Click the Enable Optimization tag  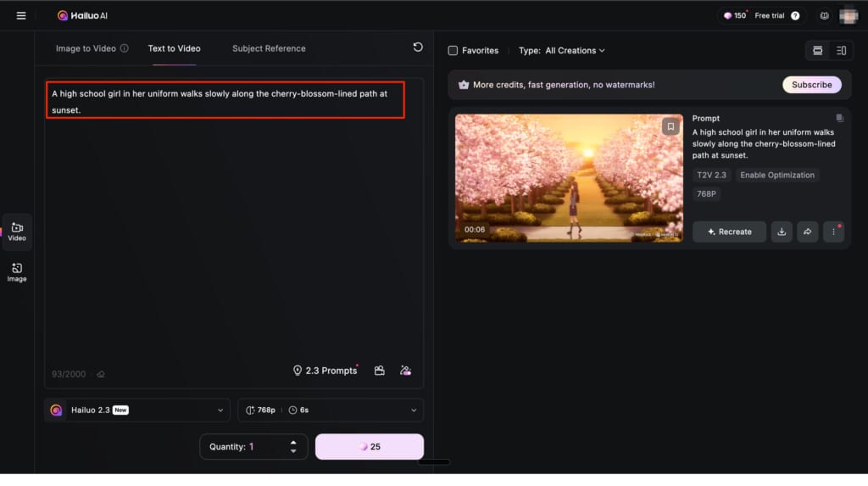pyautogui.click(x=777, y=175)
